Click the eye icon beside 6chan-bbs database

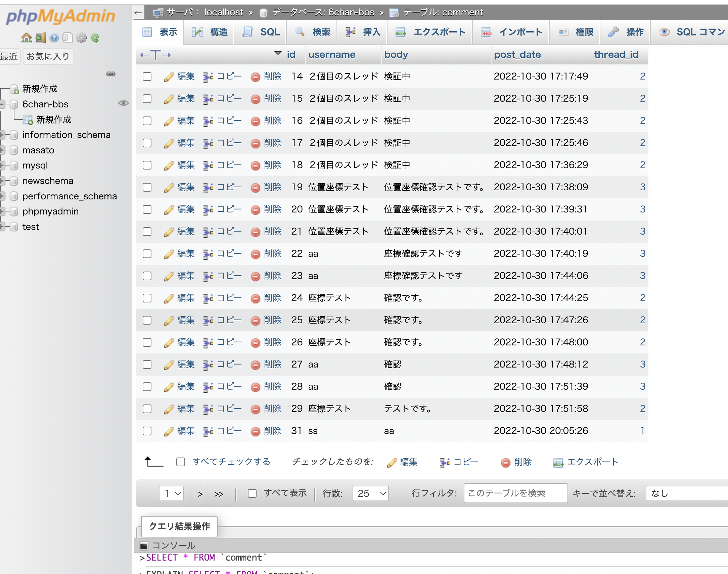click(123, 103)
